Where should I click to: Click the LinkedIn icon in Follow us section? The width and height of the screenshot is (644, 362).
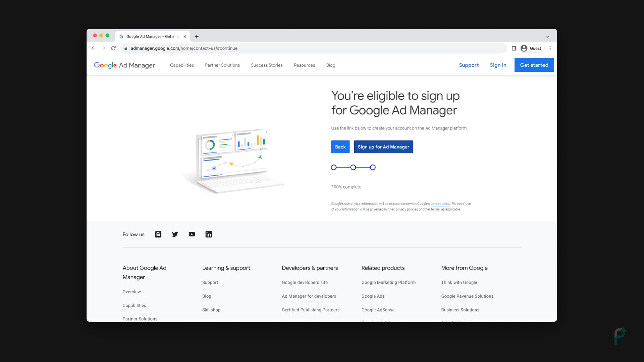[208, 234]
